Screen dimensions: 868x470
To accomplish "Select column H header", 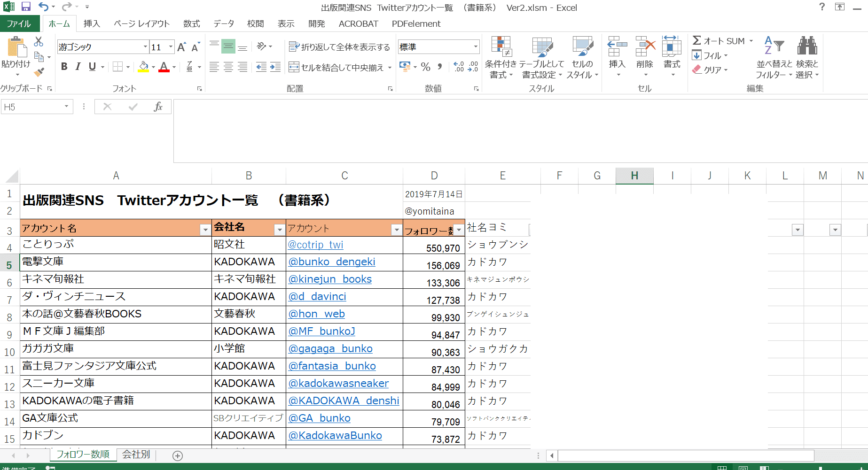I will click(x=634, y=176).
